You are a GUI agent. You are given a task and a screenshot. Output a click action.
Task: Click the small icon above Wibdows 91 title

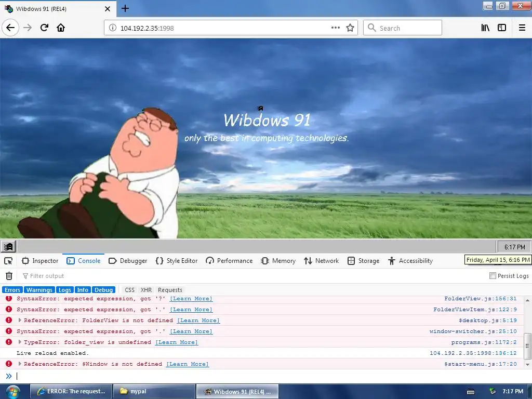click(x=260, y=108)
